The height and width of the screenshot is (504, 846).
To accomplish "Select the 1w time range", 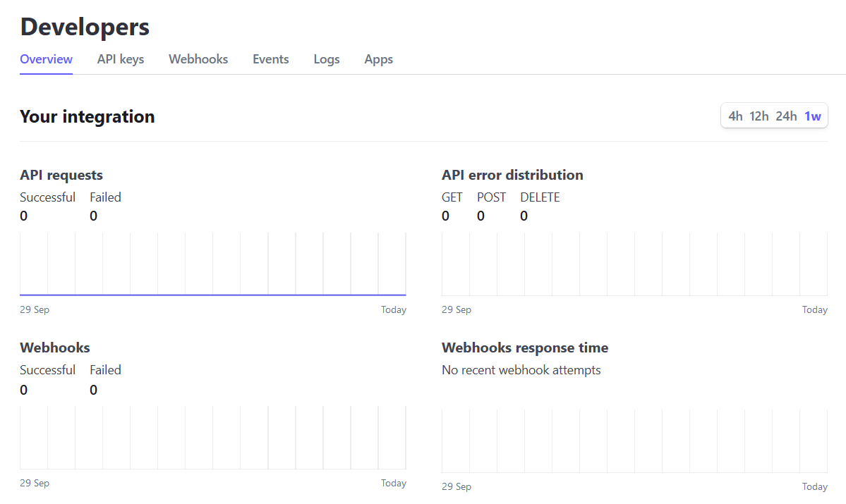I will point(813,116).
